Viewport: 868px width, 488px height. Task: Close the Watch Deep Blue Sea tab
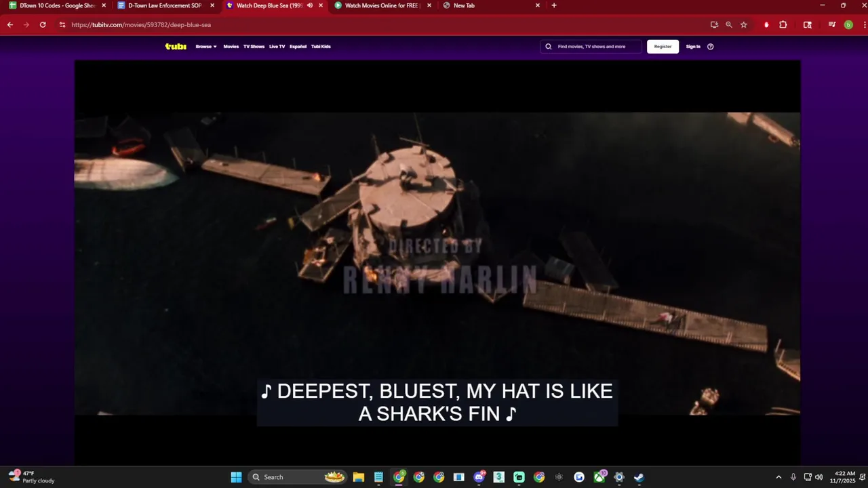321,5
